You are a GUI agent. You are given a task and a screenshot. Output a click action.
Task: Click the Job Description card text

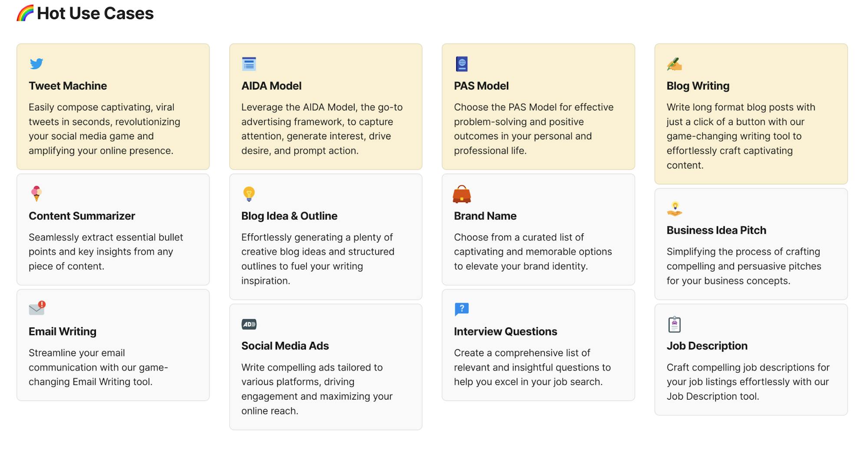pos(748,382)
